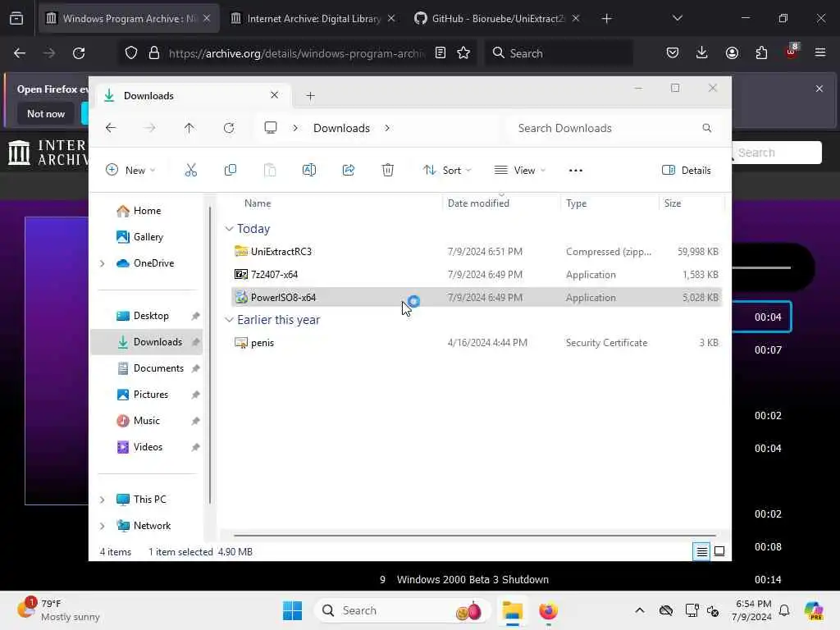Image resolution: width=840 pixels, height=630 pixels.
Task: Expand the OneDrive tree node
Action: 103,263
